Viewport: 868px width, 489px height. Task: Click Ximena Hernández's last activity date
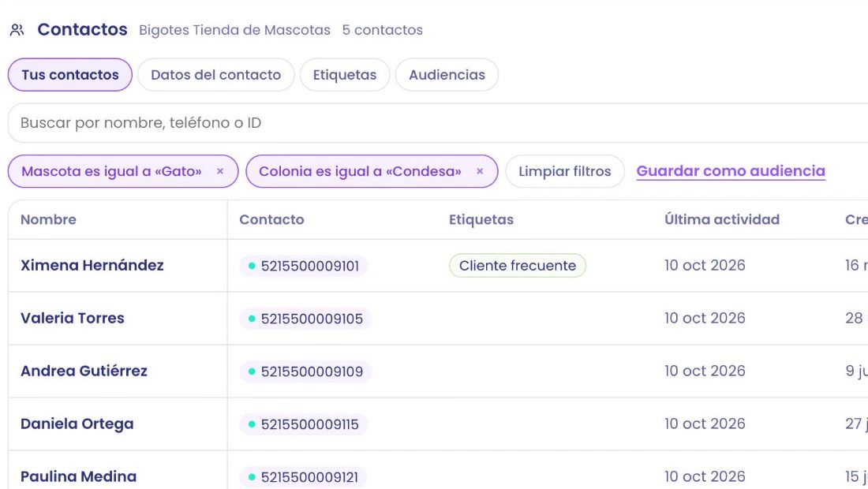coord(705,266)
